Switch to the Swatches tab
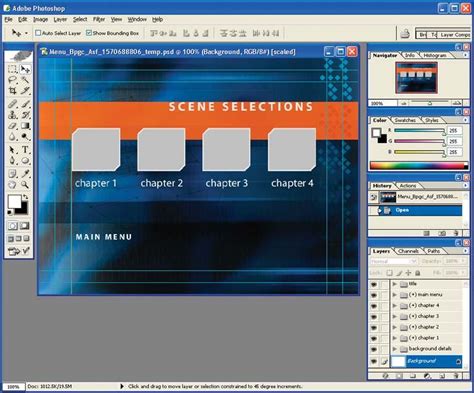This screenshot has height=393, width=474. 405,120
